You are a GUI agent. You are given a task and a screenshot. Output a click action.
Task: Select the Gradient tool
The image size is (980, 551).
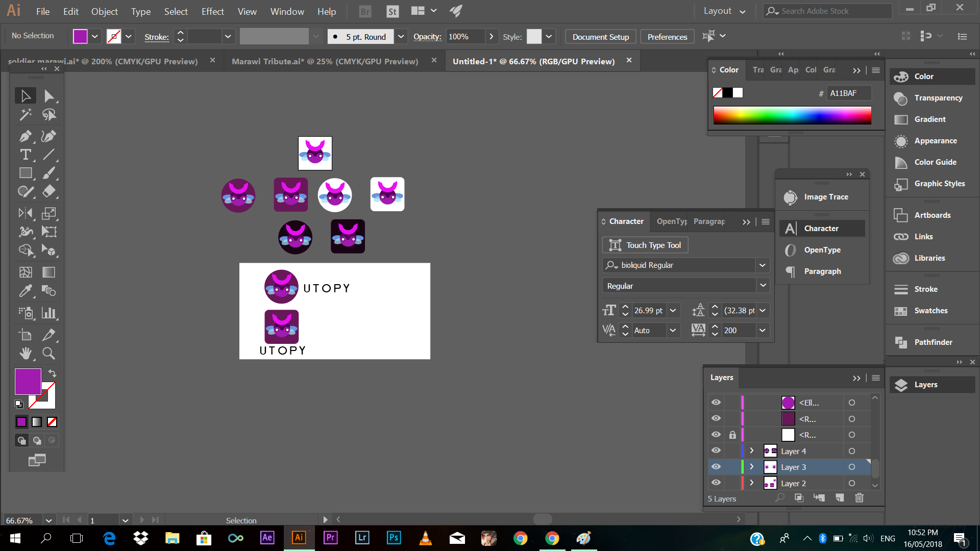coord(49,272)
